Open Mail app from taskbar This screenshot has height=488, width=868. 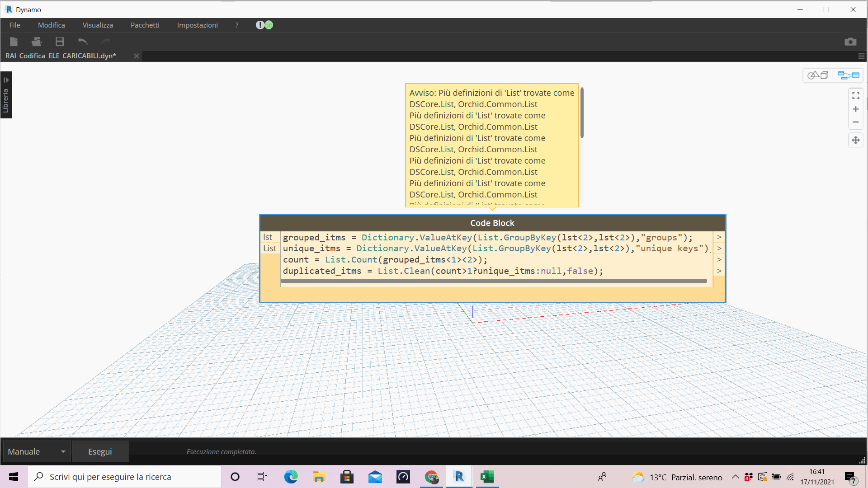pos(375,477)
